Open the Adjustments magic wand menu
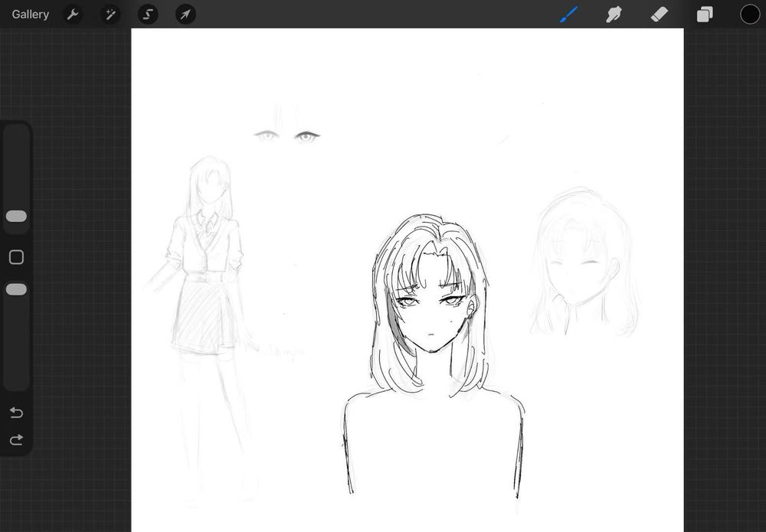The image size is (766, 532). (x=110, y=14)
